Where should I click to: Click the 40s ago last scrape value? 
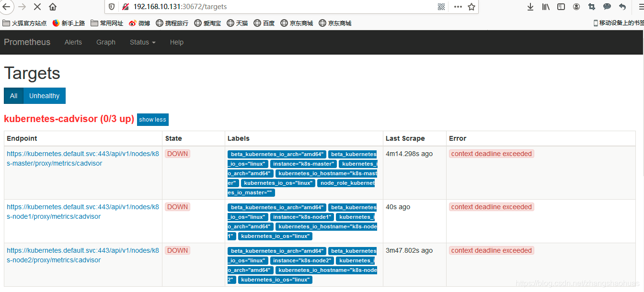(398, 207)
